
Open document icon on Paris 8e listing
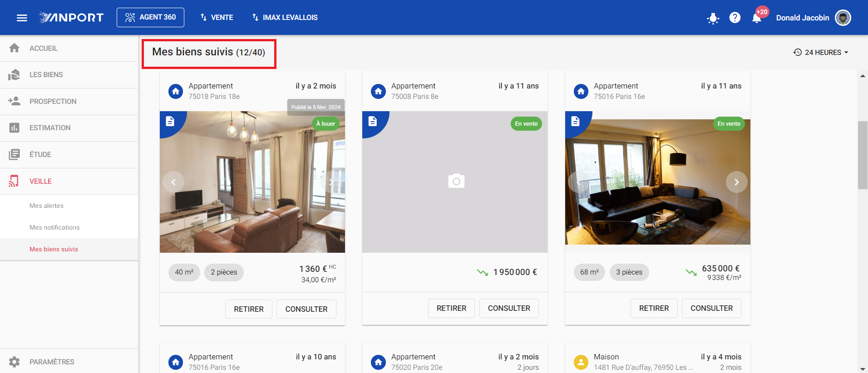click(372, 121)
